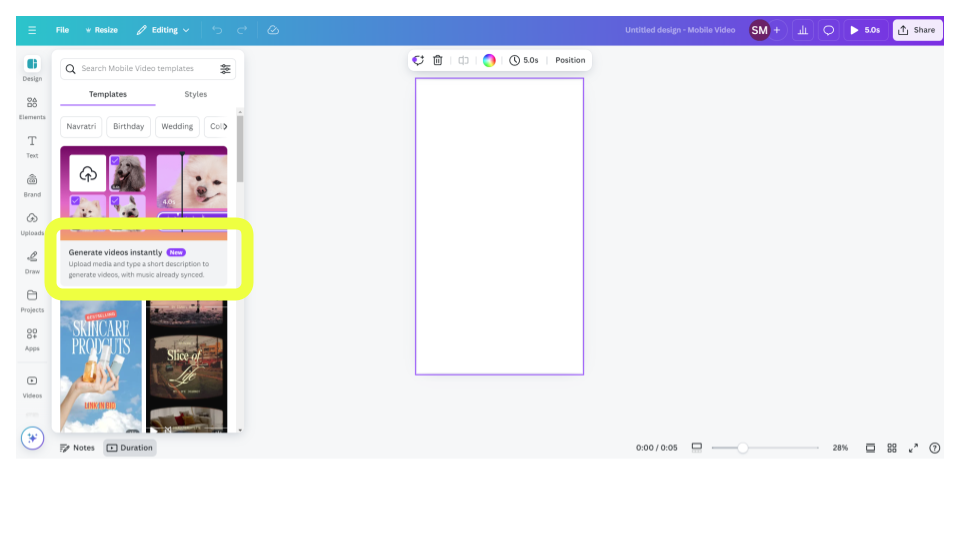Open the Uploads sidebar icon
960x540 pixels.
32,223
